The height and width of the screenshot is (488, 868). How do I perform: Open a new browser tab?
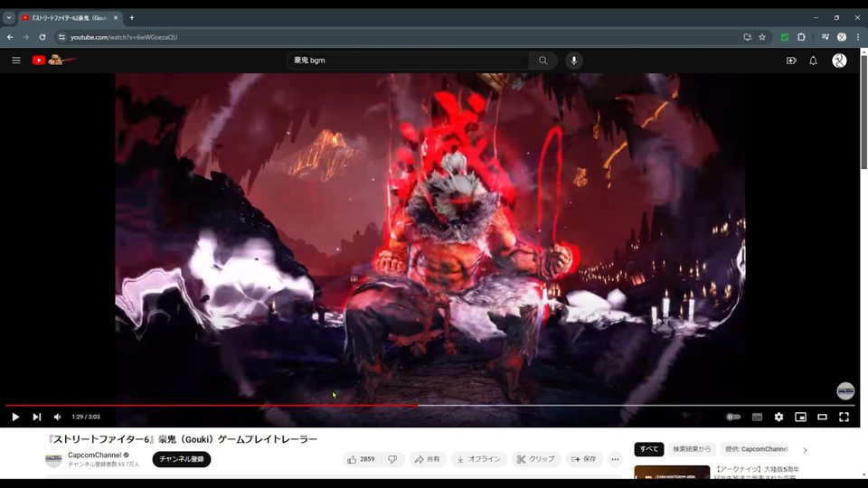coord(132,18)
